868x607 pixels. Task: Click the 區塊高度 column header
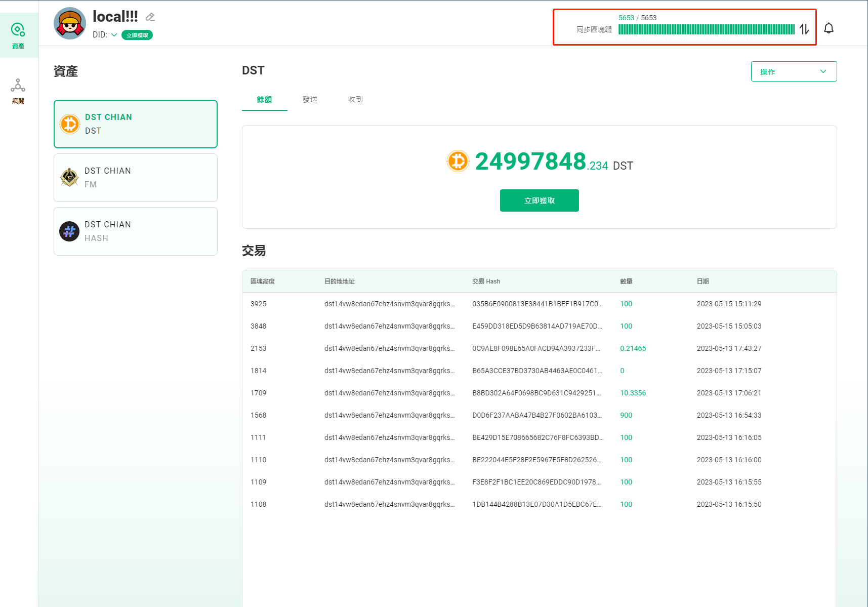[x=263, y=281]
